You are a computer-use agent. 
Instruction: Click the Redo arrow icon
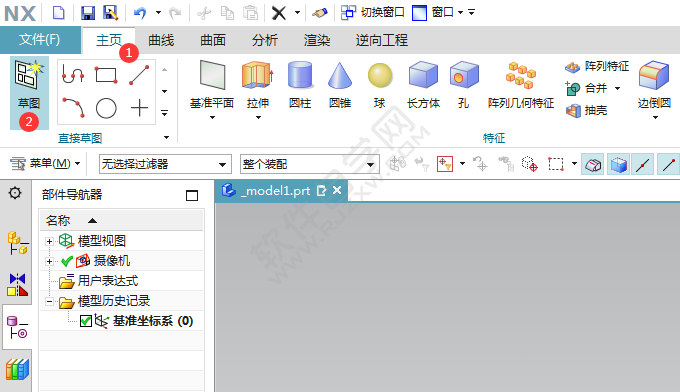175,13
